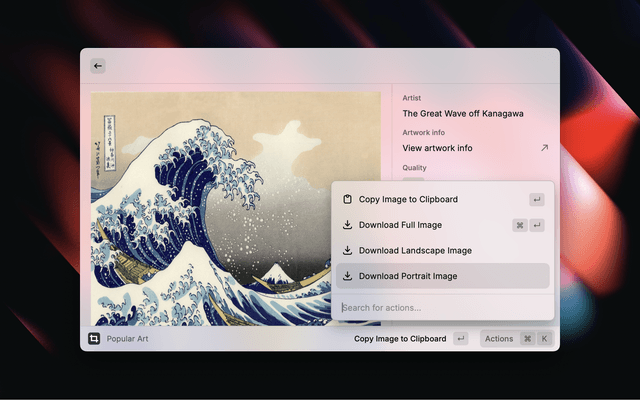Select Copy Image to Clipboard menu item
This screenshot has width=640, height=400.
pyautogui.click(x=408, y=200)
